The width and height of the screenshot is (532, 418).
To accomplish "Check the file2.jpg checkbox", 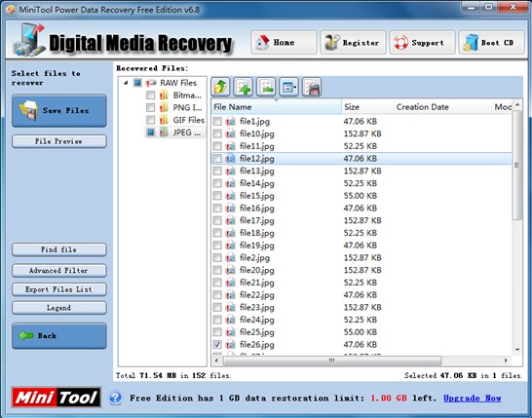I will [x=217, y=258].
